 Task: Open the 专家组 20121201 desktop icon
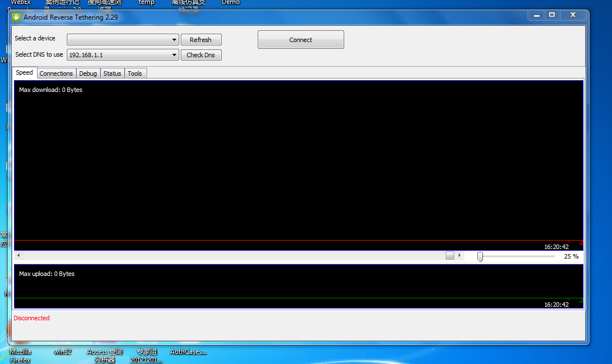(147, 356)
